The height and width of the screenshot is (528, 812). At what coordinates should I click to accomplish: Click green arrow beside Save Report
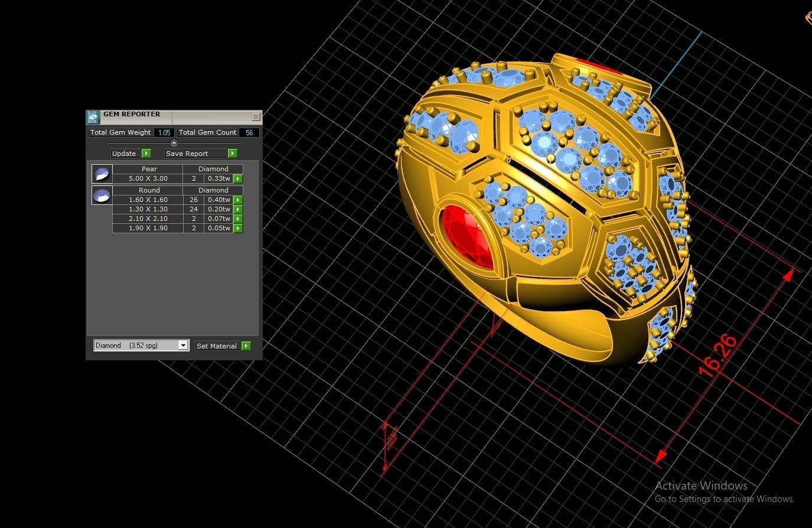tap(233, 154)
